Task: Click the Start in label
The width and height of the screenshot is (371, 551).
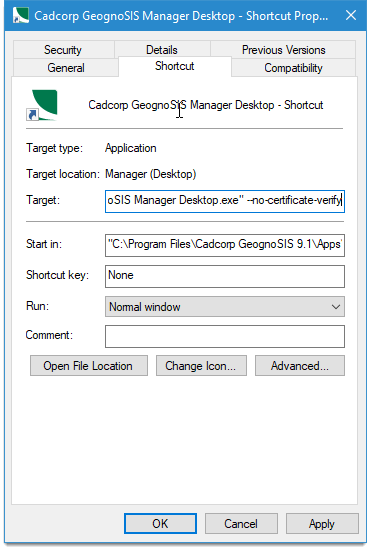Action: pyautogui.click(x=44, y=244)
